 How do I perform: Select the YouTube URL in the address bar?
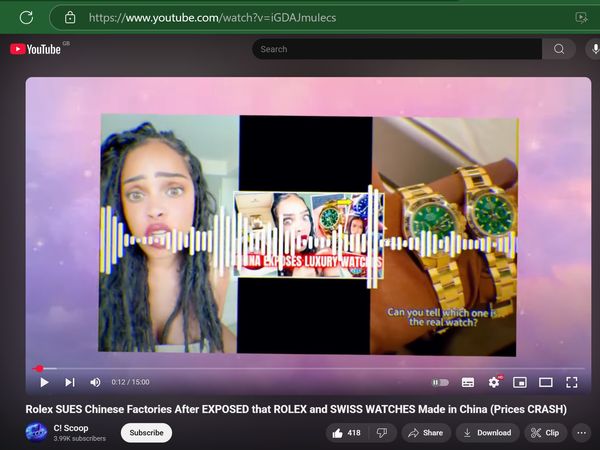[212, 18]
